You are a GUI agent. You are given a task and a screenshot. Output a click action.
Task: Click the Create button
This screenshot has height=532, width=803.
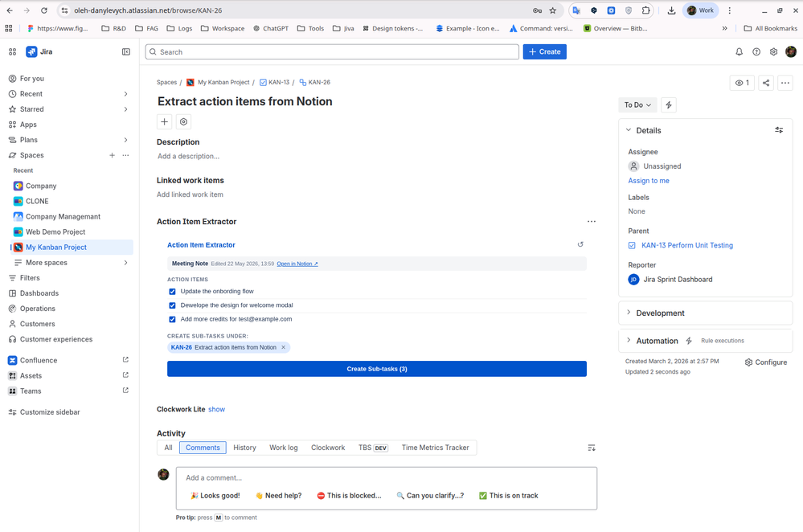[x=544, y=51]
